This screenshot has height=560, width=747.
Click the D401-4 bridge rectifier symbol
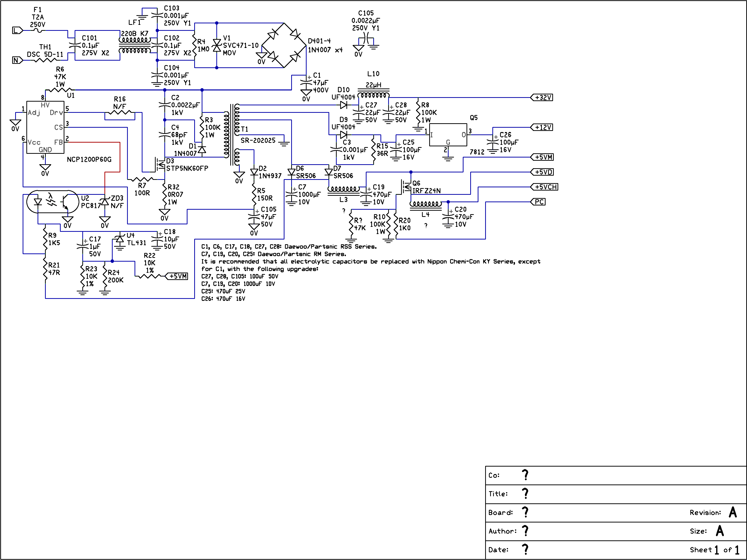[x=284, y=45]
